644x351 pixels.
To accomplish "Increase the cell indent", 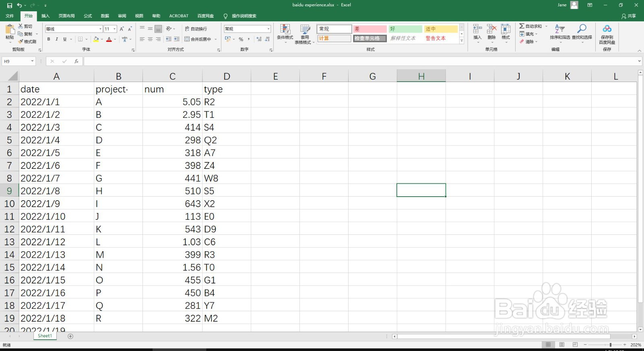I will (177, 39).
